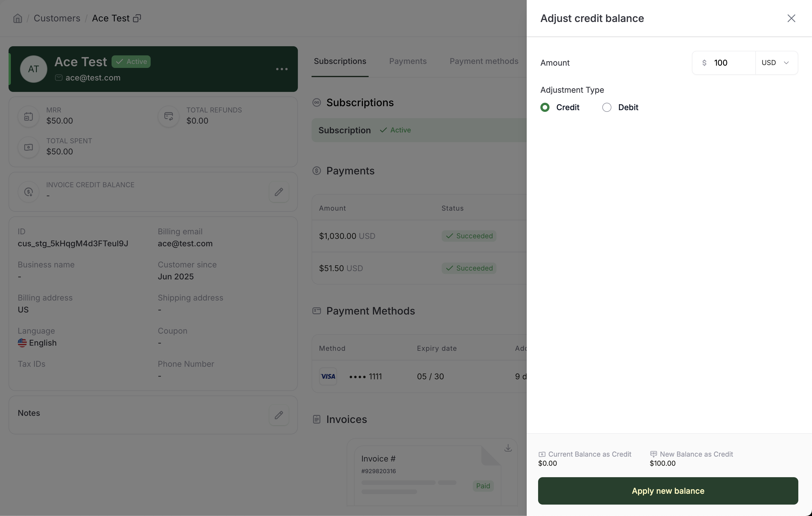Open Customers in the breadcrumb
Screen dimensions: 812x516
coord(57,18)
